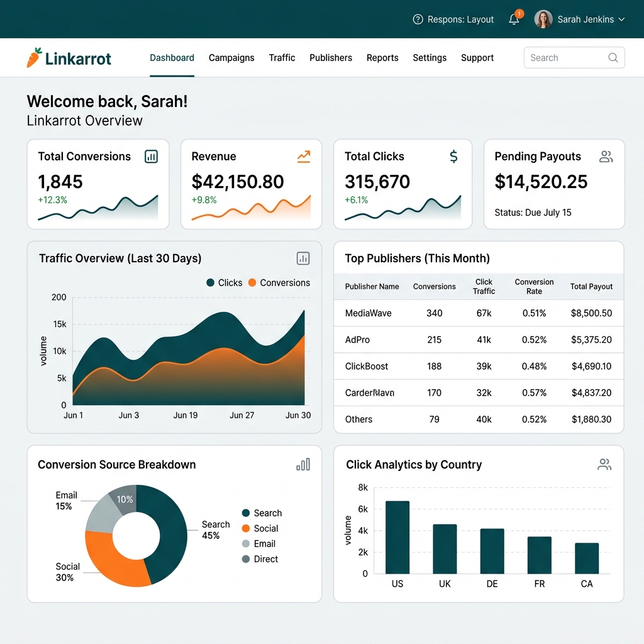
Task: Toggle the Clicks legend in Traffic Overview
Action: 225,282
